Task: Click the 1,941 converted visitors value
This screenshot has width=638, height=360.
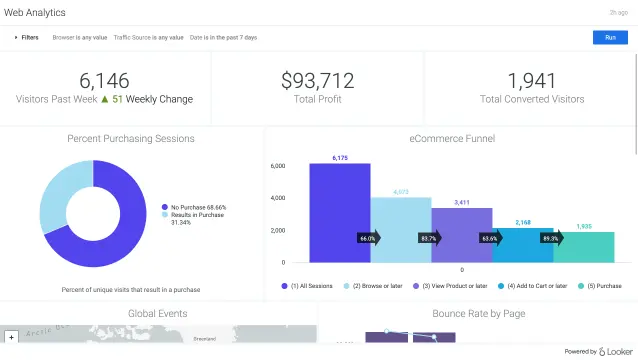Action: [x=532, y=81]
